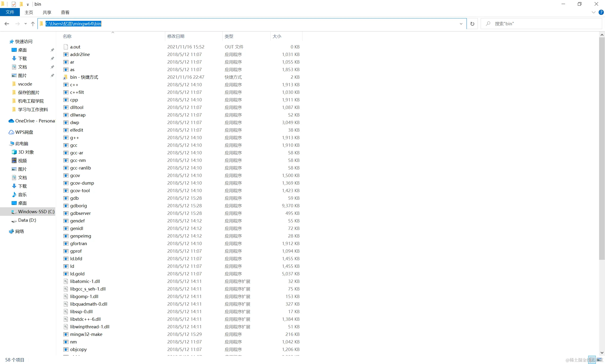Click OneDrive - Personal cloud icon

point(11,121)
